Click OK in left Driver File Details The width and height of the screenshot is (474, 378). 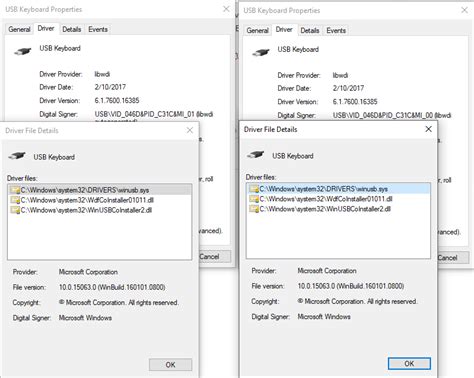170,365
